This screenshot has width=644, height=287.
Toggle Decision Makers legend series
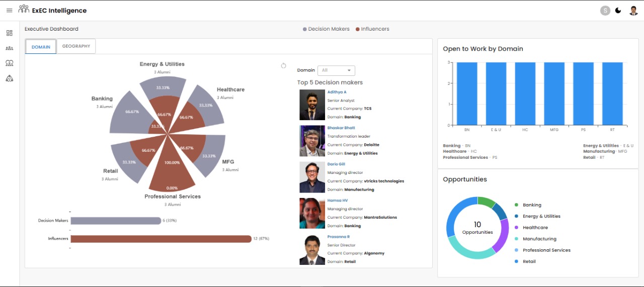click(326, 29)
